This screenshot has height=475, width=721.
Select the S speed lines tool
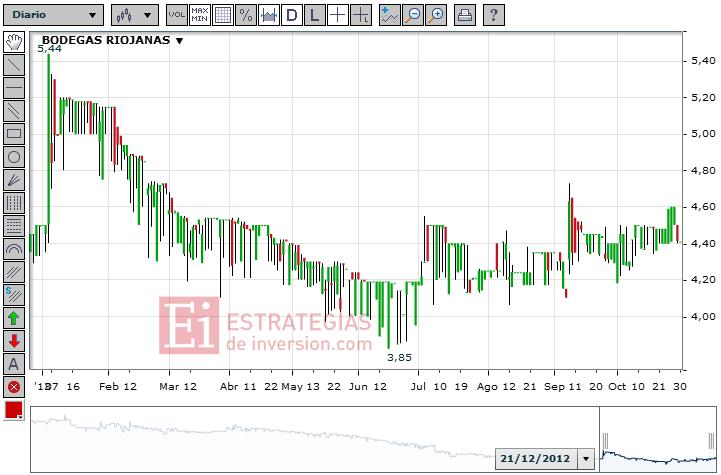click(x=14, y=295)
